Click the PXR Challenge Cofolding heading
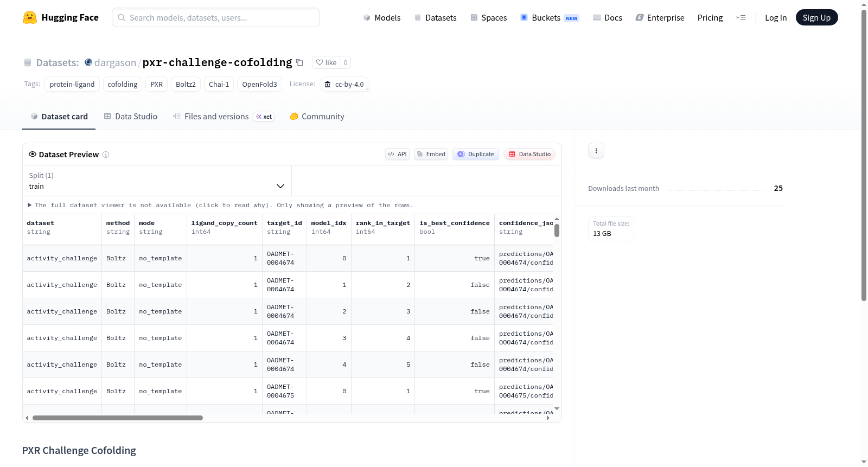 coord(79,451)
